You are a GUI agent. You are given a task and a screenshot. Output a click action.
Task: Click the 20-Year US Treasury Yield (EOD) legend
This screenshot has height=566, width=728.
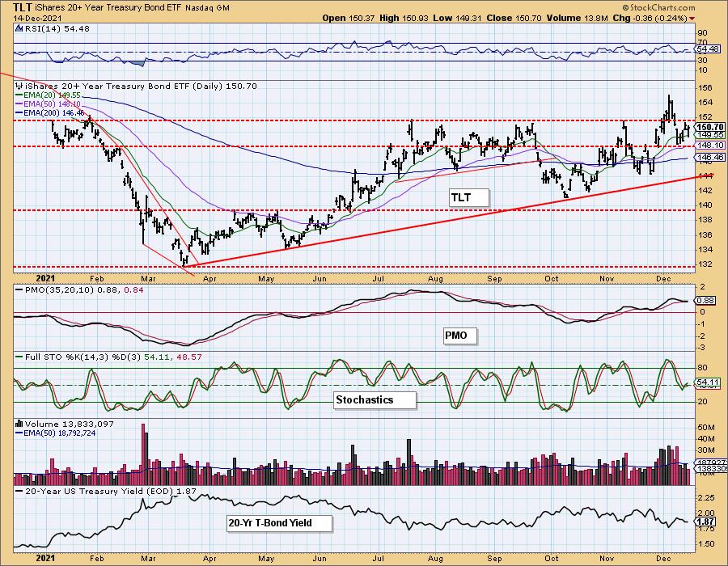tap(106, 491)
